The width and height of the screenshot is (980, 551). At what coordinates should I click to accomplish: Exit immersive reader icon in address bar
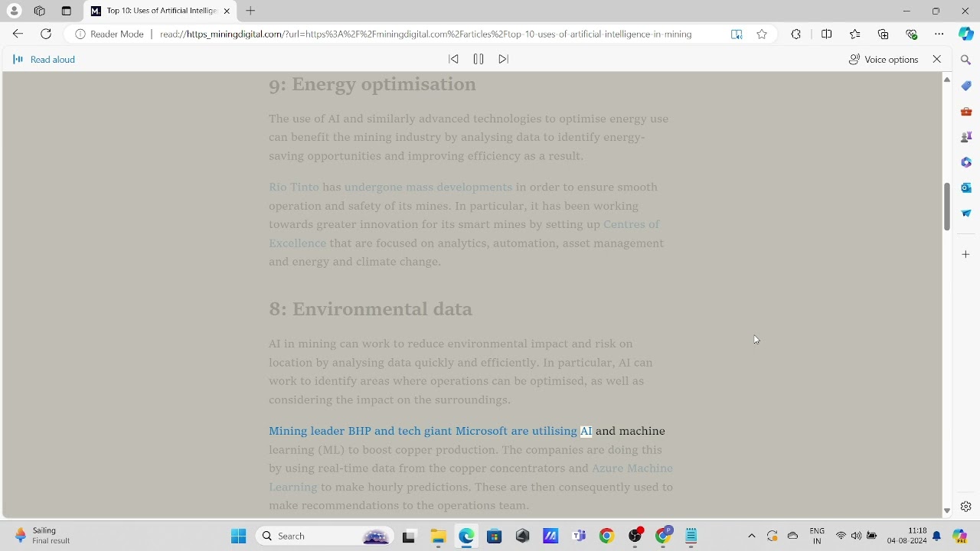[737, 34]
